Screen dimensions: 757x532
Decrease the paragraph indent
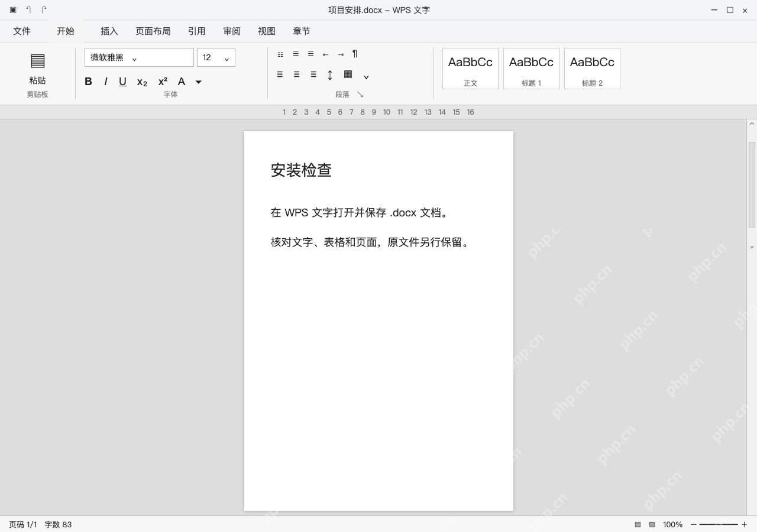[x=325, y=54]
